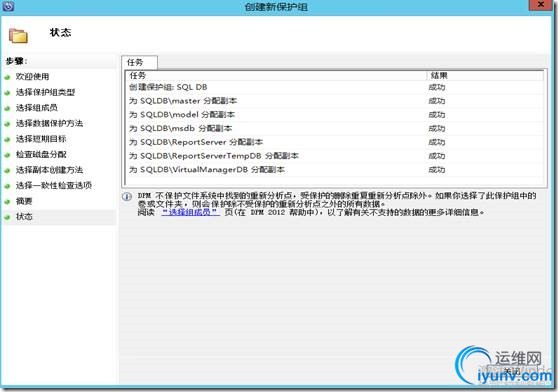
Task: Click the green bullet beside 选择保护组类型
Action: [7, 93]
